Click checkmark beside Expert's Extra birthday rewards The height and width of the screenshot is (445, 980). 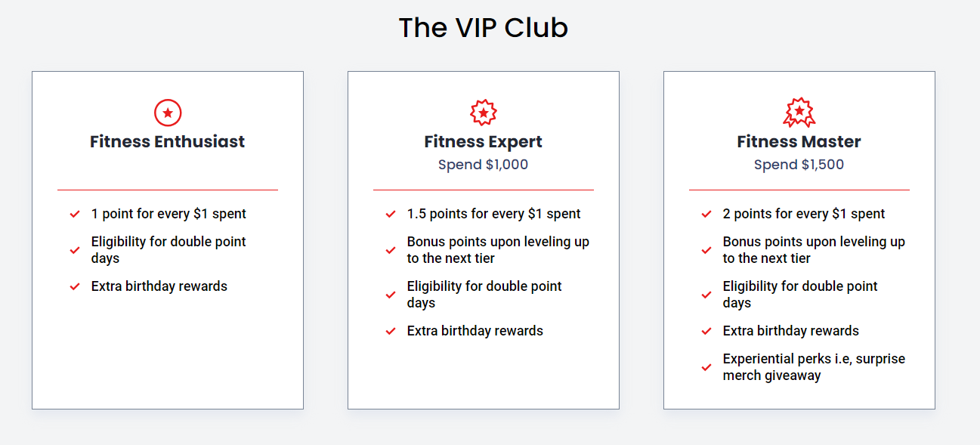click(391, 331)
